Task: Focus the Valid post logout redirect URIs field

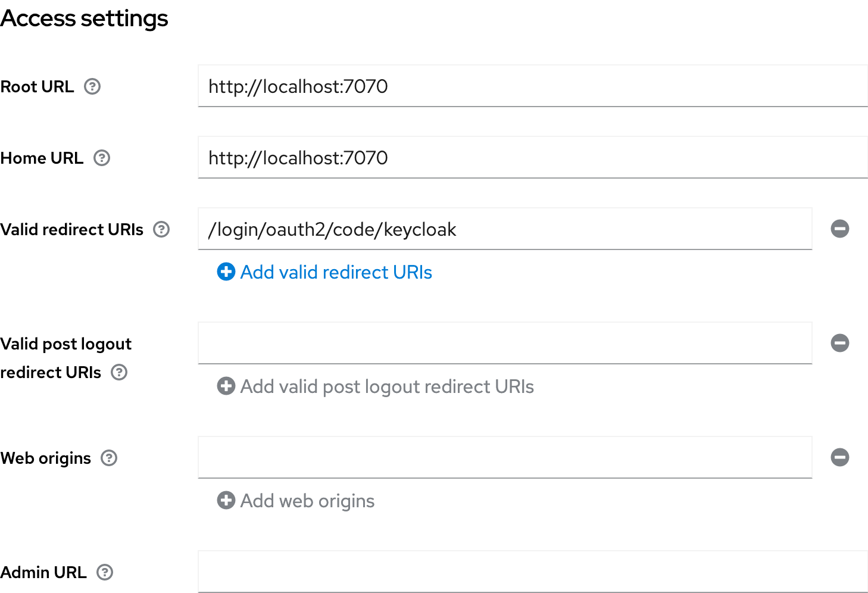Action: 505,344
